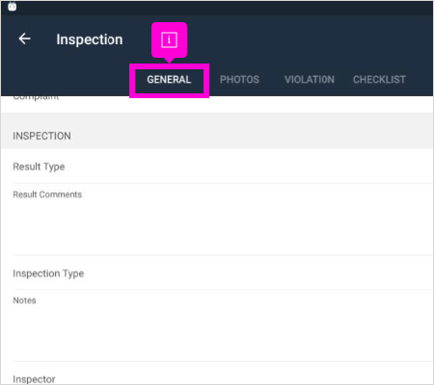Switch to the VIOLATION tab
The image size is (434, 385).
[309, 80]
